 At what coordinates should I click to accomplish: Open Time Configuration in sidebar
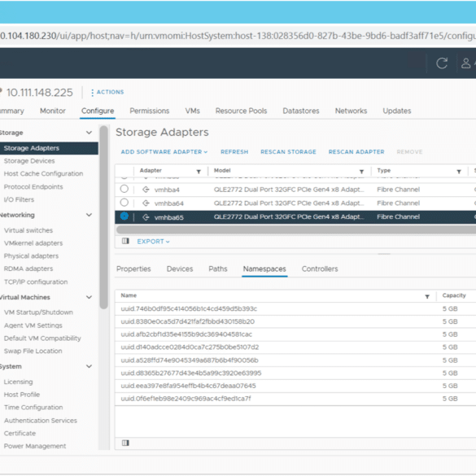tap(33, 408)
